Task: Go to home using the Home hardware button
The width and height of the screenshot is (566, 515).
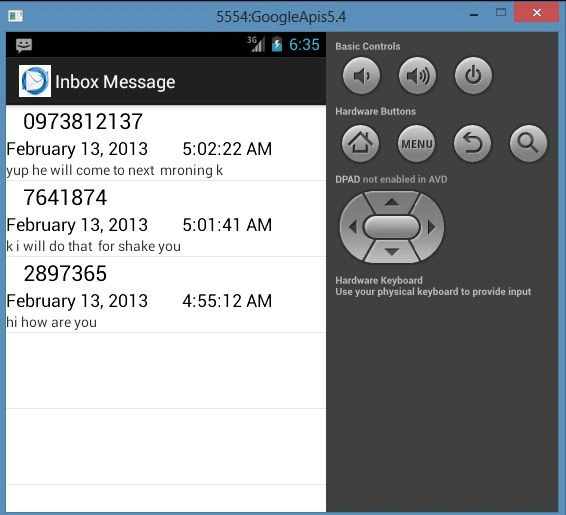Action: 360,144
